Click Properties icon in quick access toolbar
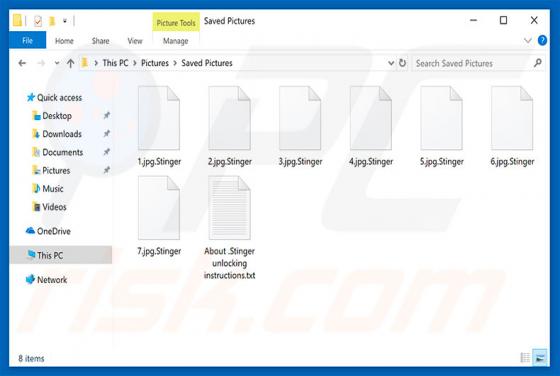 (38, 21)
